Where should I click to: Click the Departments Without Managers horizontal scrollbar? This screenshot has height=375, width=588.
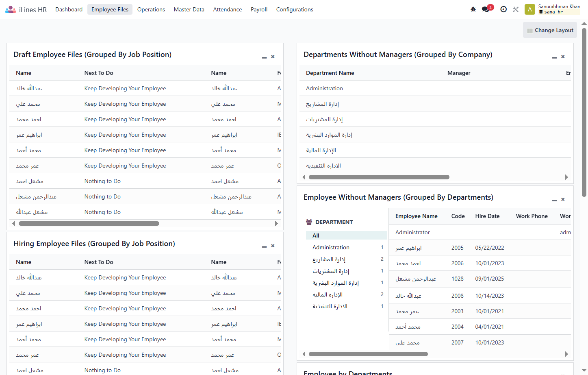tap(379, 177)
